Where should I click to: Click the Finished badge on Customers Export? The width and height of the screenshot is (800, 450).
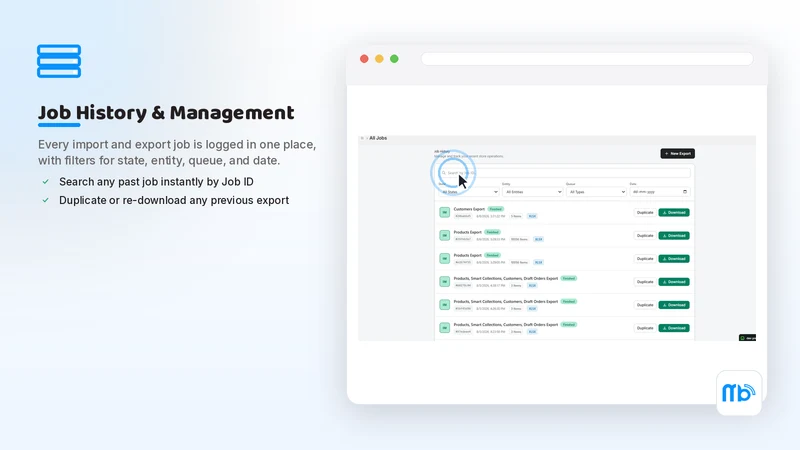(495, 209)
